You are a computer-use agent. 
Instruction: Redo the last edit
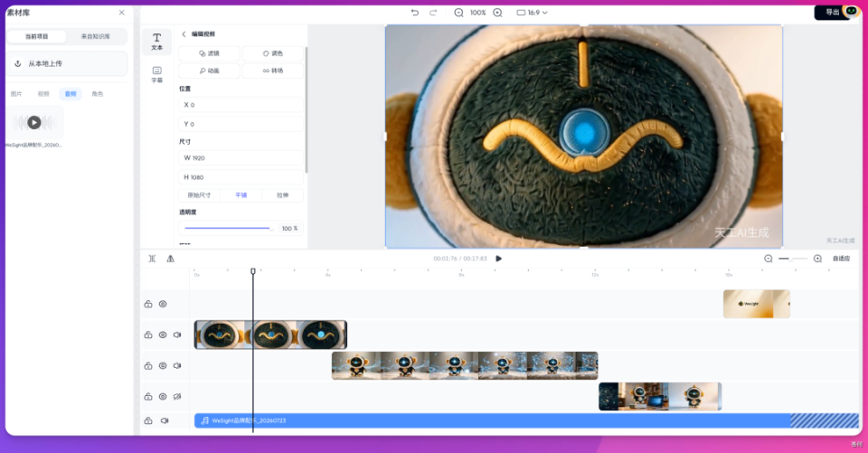[433, 12]
